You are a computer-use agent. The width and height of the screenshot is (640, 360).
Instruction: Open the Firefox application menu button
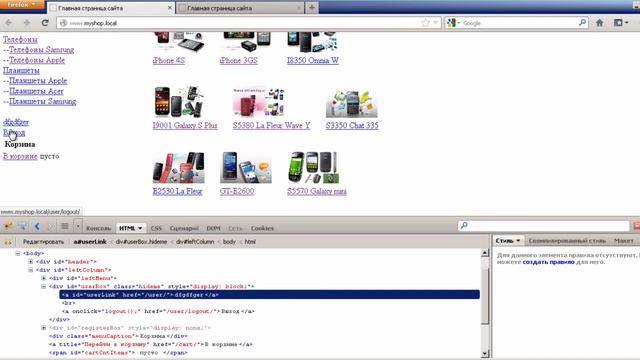[21, 4]
